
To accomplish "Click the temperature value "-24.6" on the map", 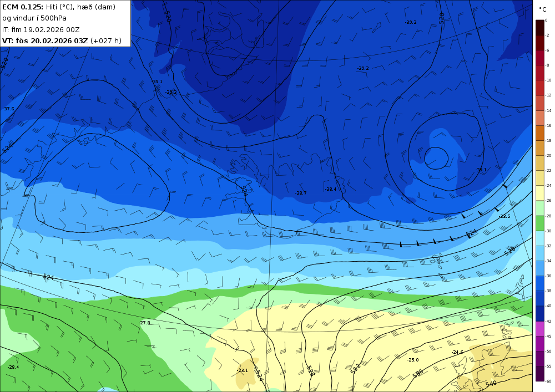I will point(457,352).
